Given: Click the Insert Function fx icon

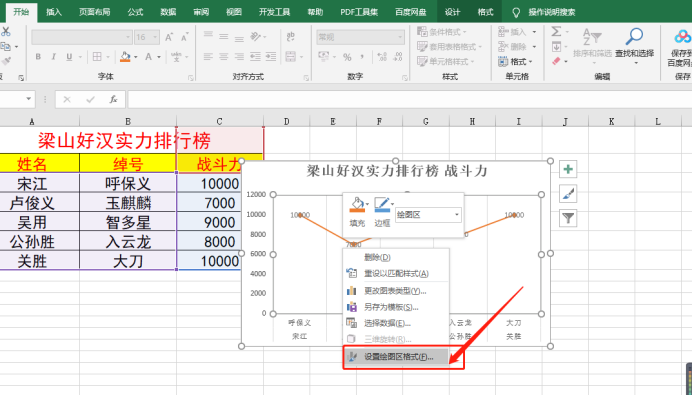Looking at the screenshot, I should (113, 99).
